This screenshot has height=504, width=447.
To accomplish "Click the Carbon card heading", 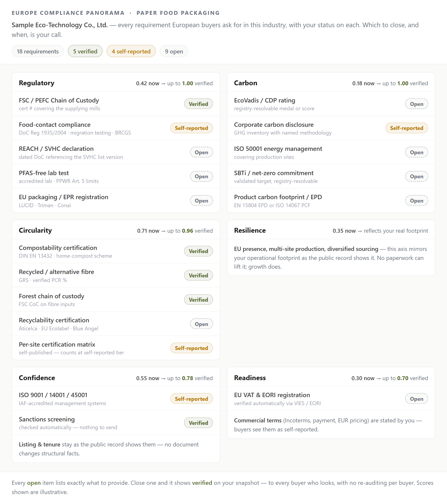I will [246, 83].
